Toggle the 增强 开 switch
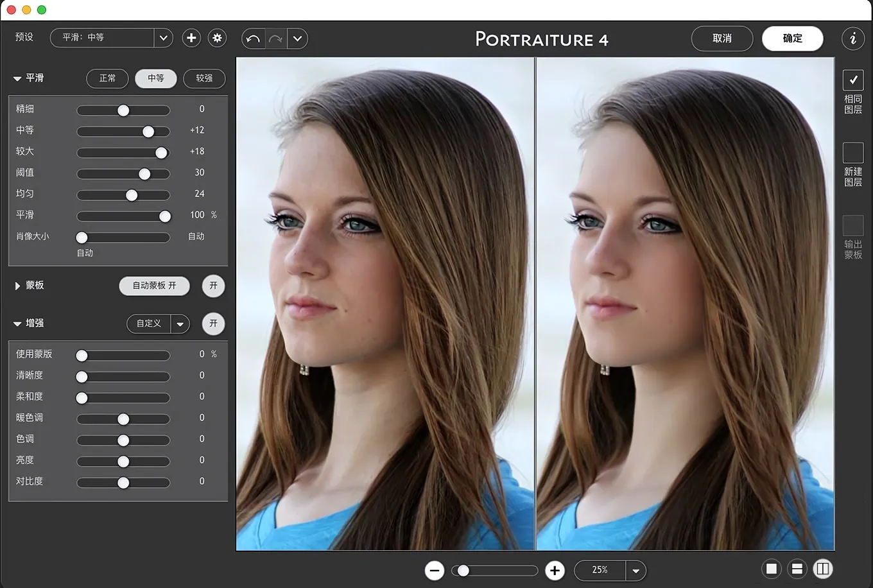 [214, 324]
